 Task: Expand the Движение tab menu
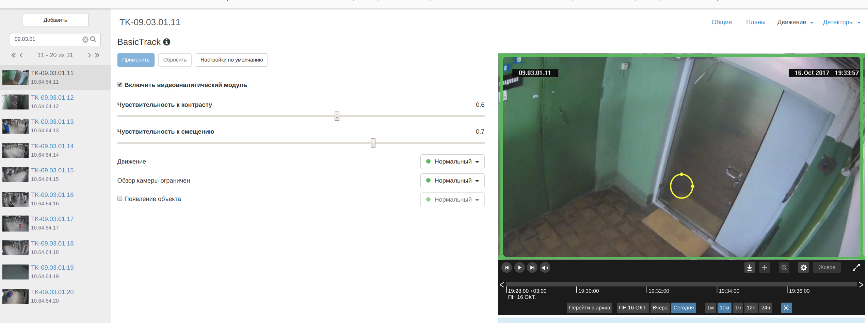(795, 22)
